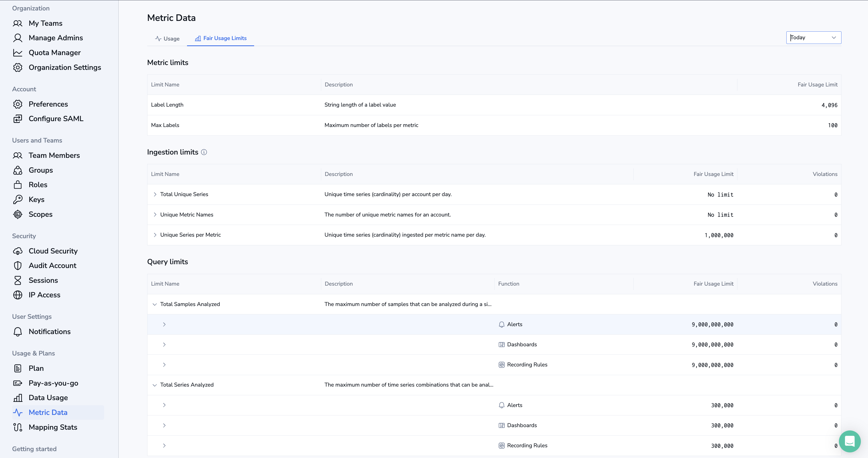This screenshot has width=868, height=458.
Task: Navigate to Audit Account
Action: tap(53, 266)
